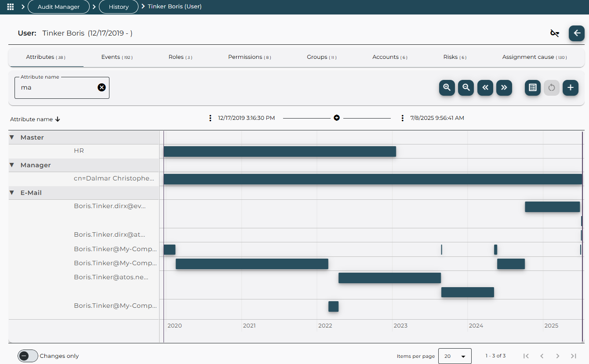
Task: Open the apps grid icon in the top bar
Action: tap(10, 7)
